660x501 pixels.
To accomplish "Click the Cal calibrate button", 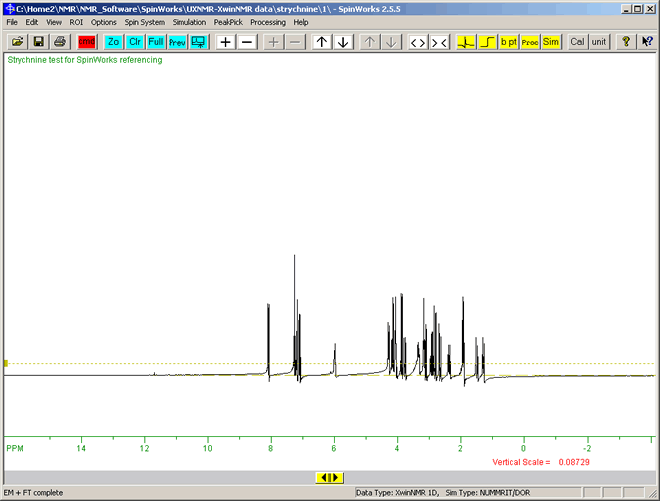I will (578, 42).
